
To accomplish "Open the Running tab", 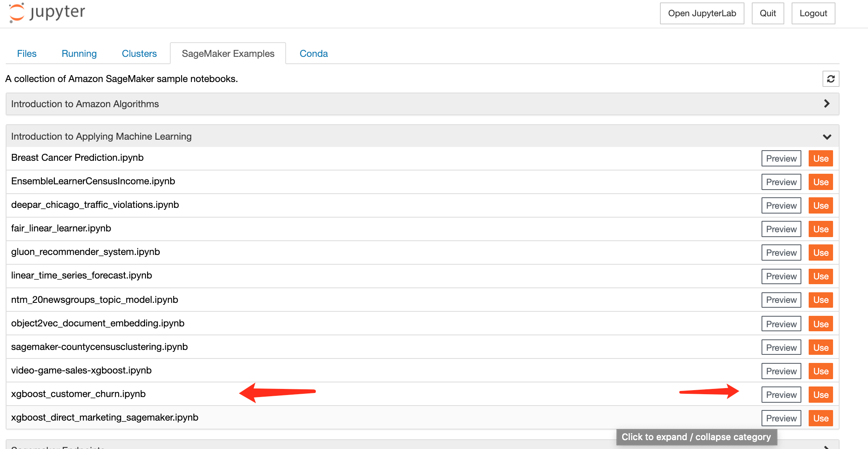I will click(79, 54).
